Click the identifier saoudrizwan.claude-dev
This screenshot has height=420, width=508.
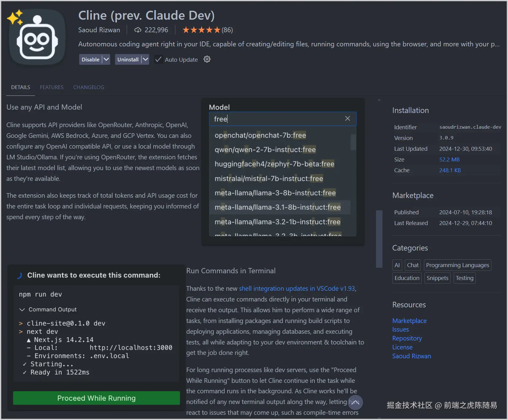[x=470, y=127]
